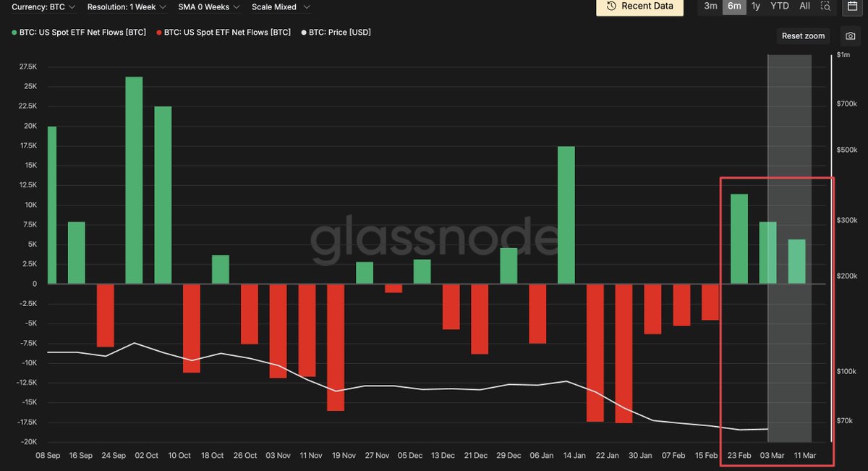This screenshot has width=868, height=471.
Task: Select the YTD time range
Action: (x=780, y=6)
